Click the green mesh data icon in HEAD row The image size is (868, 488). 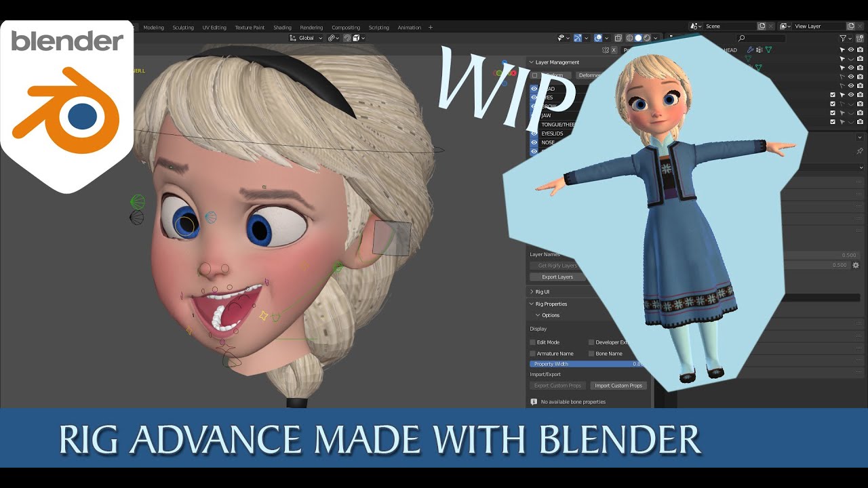click(768, 49)
